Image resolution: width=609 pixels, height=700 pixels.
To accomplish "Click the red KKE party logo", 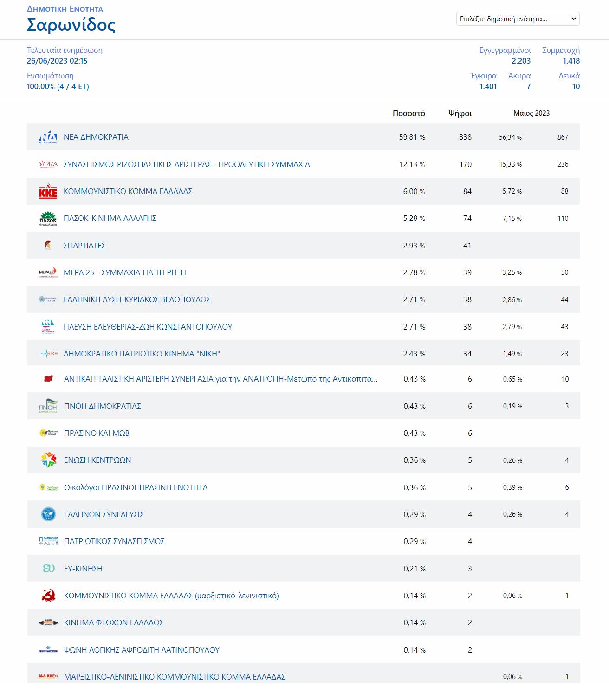I will point(48,191).
